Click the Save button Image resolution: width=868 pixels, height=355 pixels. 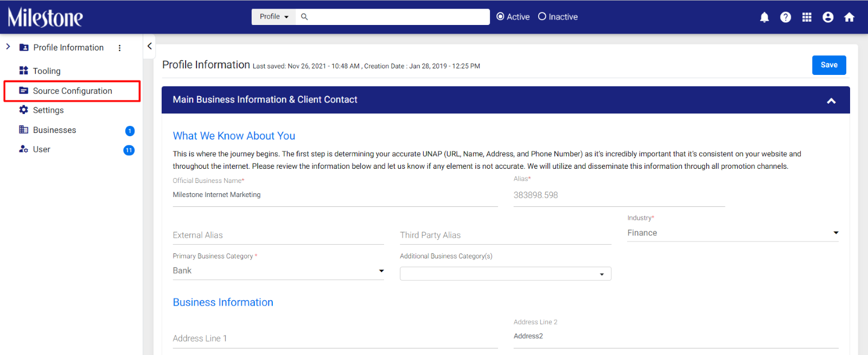pyautogui.click(x=829, y=65)
